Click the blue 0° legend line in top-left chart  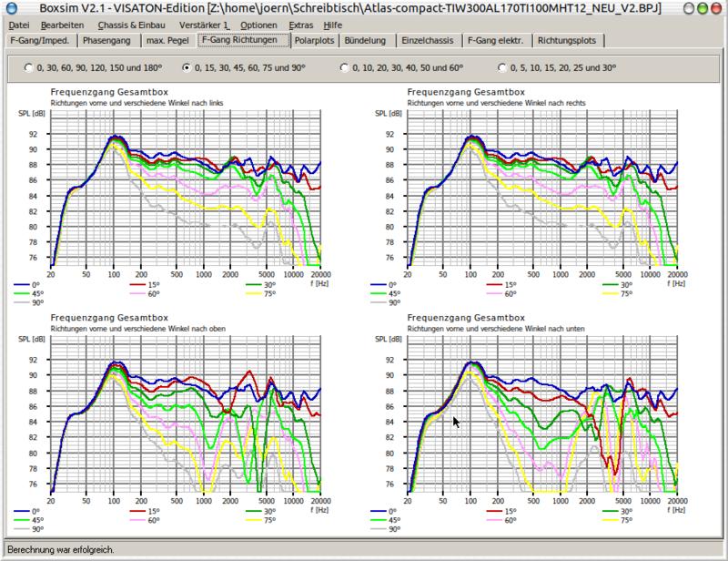(x=21, y=284)
